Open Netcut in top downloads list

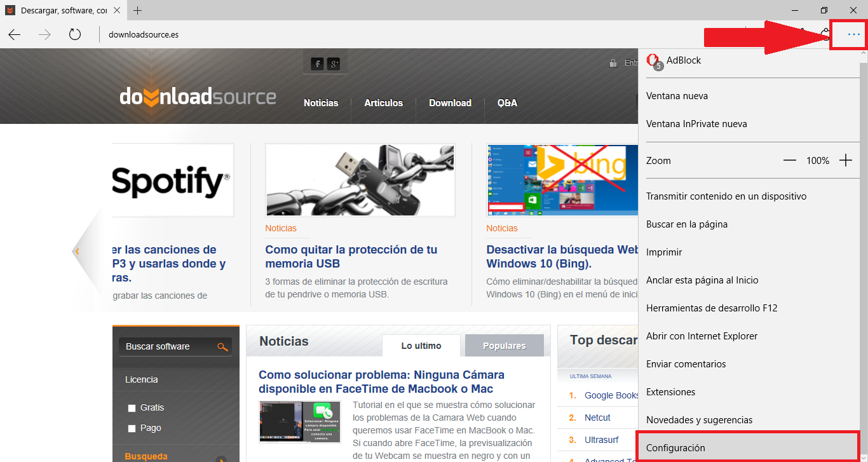click(597, 418)
